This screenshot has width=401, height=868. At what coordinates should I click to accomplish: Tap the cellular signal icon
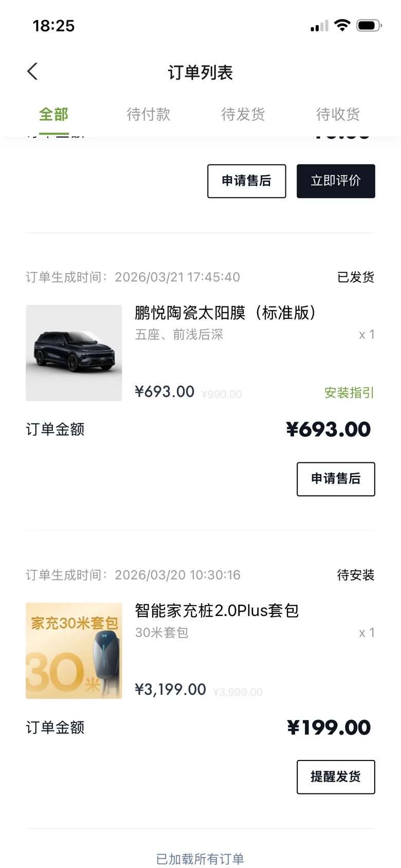319,26
